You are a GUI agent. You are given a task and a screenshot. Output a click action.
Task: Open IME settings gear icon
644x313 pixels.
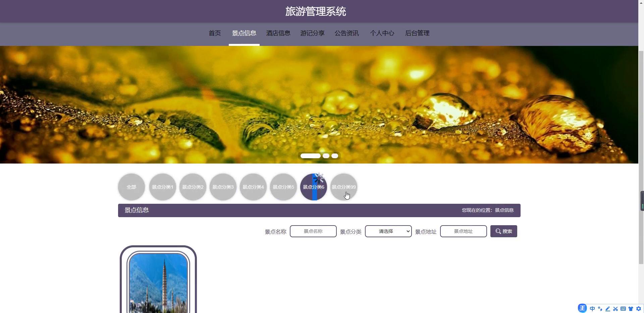tap(639, 309)
